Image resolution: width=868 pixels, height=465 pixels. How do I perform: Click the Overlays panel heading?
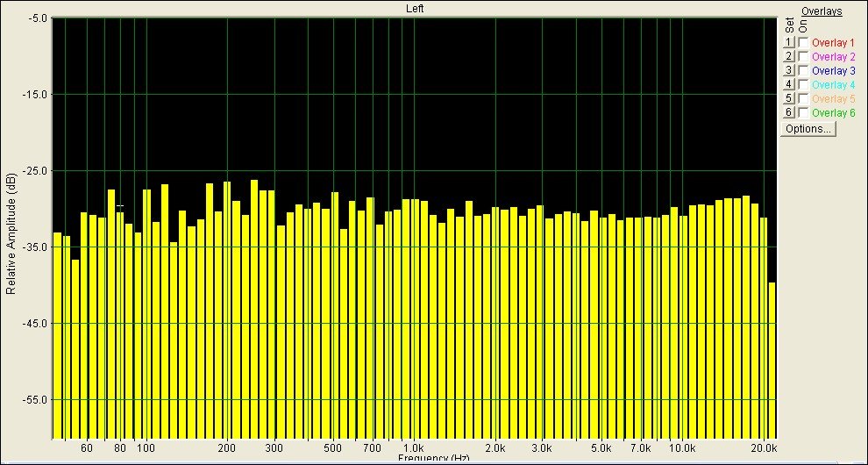pos(822,11)
